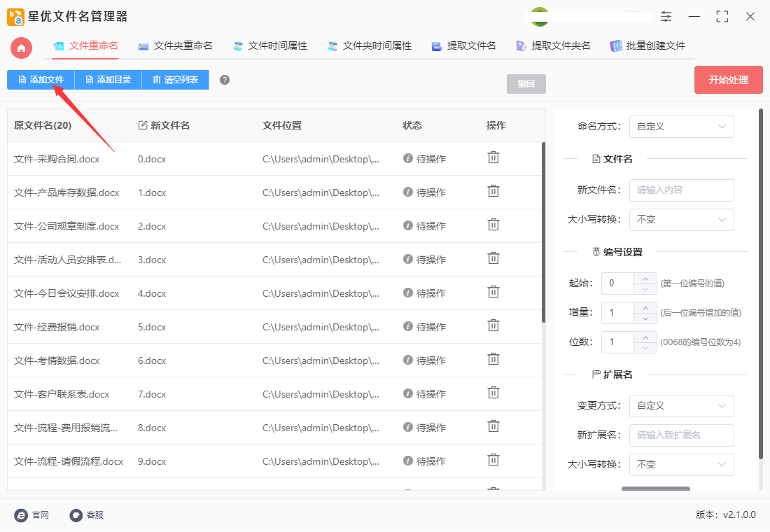Click the 文件位置 column header

point(282,125)
